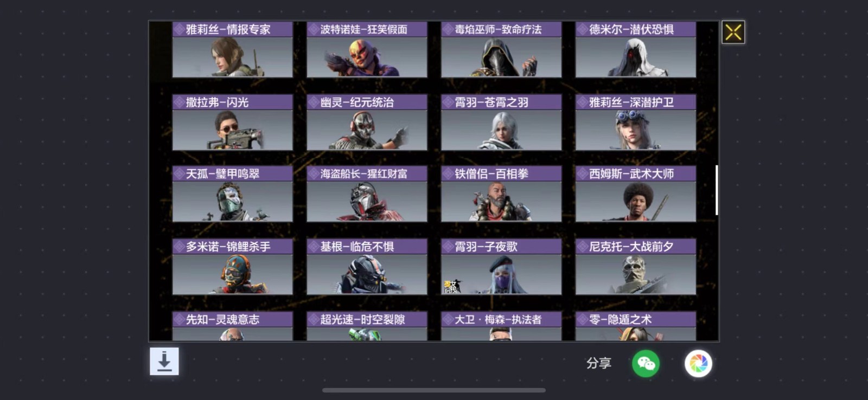Choose the 德米尔-潜伏恐惧 character card

pyautogui.click(x=636, y=49)
